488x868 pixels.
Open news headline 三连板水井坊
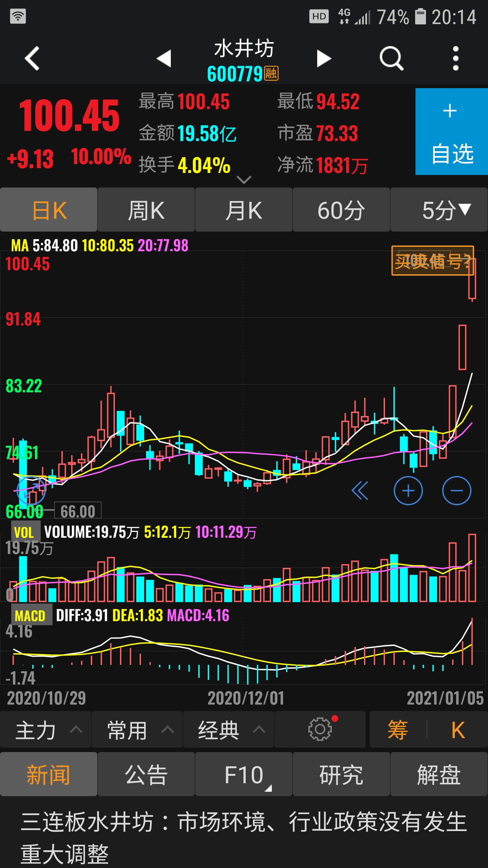pos(244,837)
